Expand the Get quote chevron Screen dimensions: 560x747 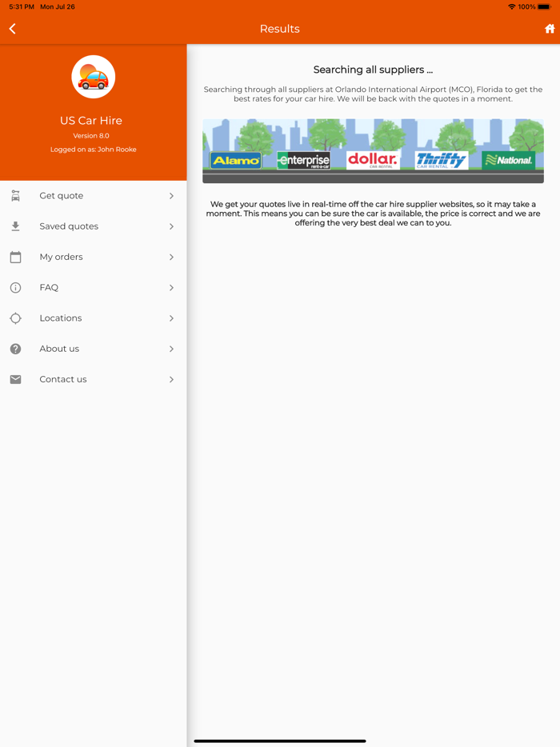pos(171,196)
